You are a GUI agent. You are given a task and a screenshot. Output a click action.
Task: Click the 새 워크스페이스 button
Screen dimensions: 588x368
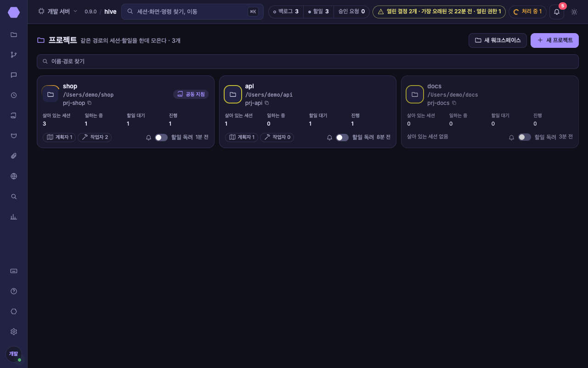click(498, 40)
